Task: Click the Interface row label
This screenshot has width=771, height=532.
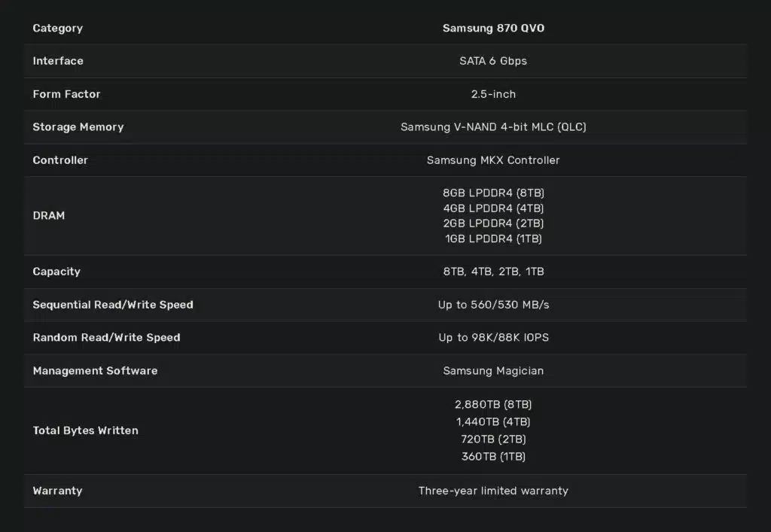Action: [x=58, y=61]
